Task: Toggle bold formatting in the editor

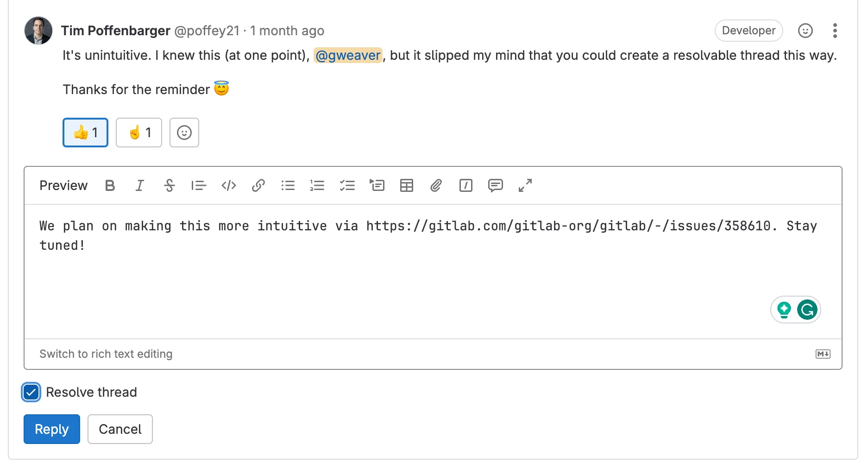Action: click(110, 185)
